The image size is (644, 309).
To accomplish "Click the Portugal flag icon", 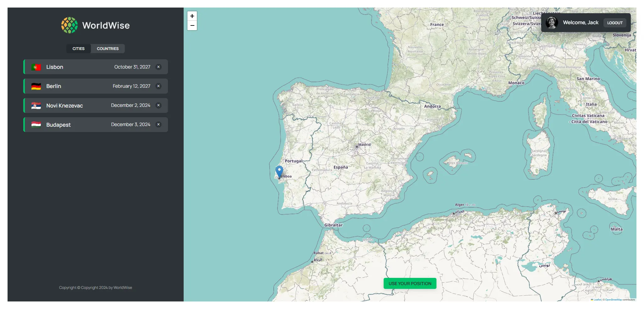I will coord(36,67).
